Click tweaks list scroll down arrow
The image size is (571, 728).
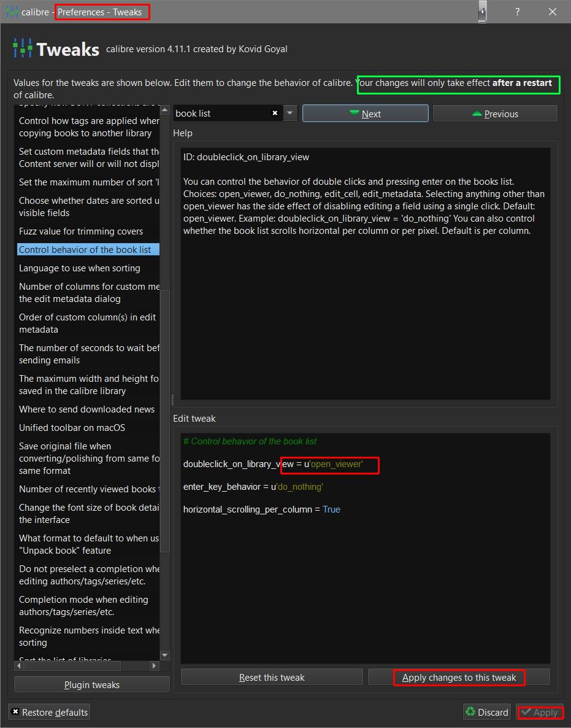164,655
